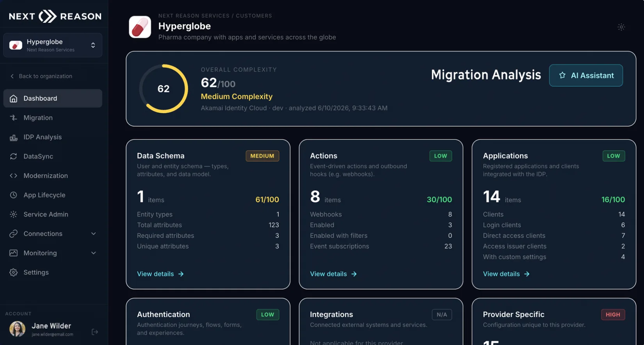Screen dimensions: 644x345
Task: Open DataSync in the sidebar
Action: coord(53,156)
